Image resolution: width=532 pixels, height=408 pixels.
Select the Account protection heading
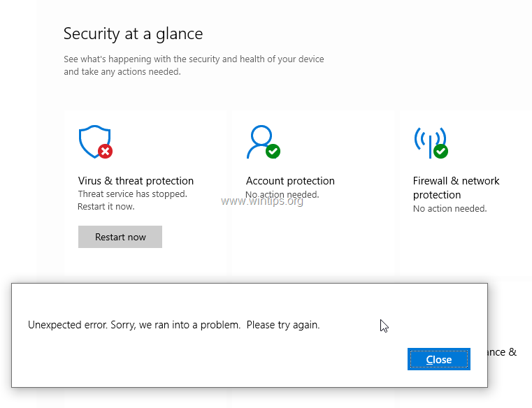tap(290, 181)
